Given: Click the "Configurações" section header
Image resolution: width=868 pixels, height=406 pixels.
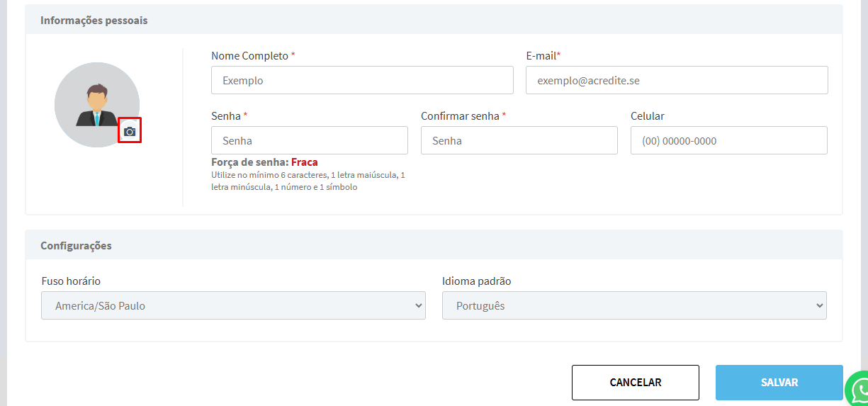Looking at the screenshot, I should [x=76, y=246].
